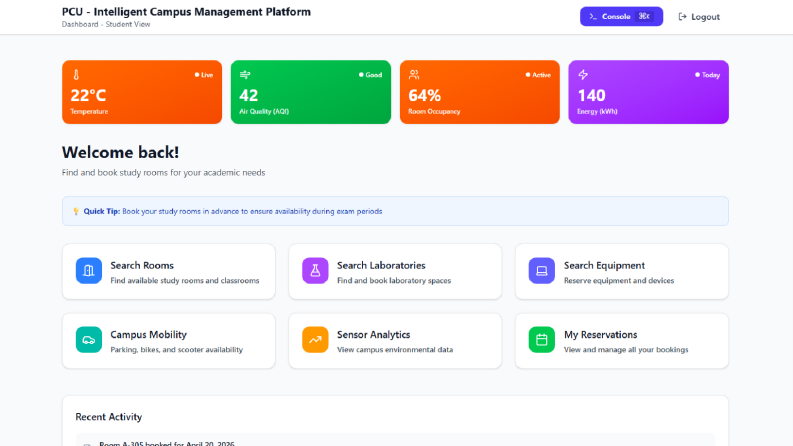Click 'Parking, bikes, and scooter availability' text
793x446 pixels.
click(x=177, y=350)
